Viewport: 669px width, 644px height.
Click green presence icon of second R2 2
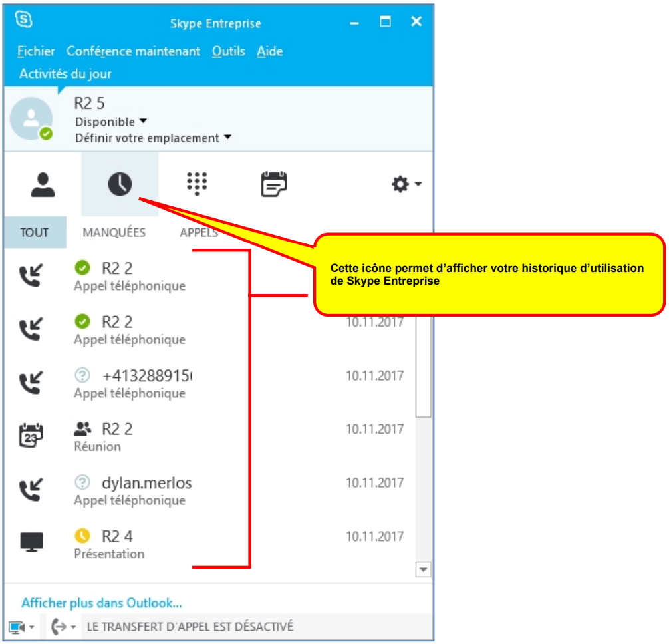(x=82, y=321)
